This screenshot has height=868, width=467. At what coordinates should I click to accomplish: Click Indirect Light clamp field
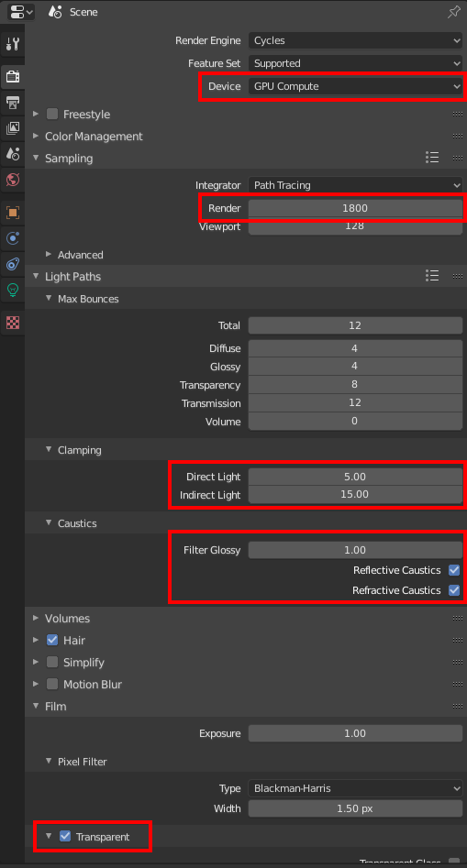[355, 494]
